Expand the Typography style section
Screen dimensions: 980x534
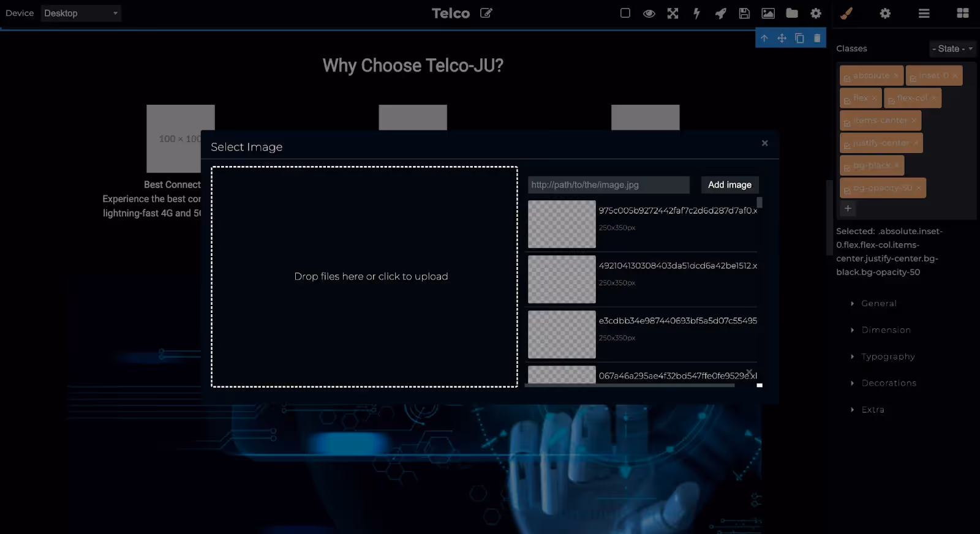point(888,356)
